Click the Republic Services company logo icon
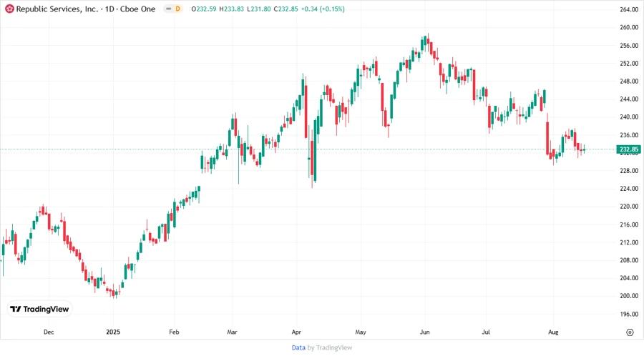This screenshot has width=644, height=356. 9,9
